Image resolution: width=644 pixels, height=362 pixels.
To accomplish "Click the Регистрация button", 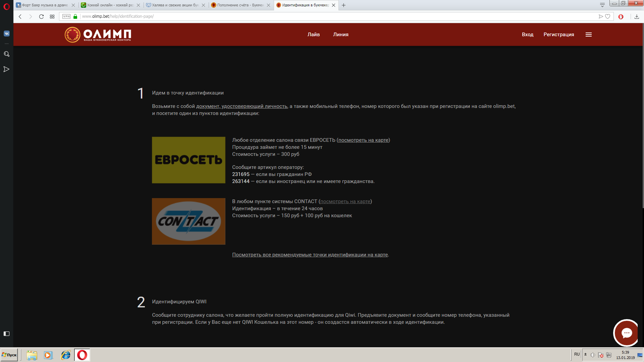I will (x=559, y=35).
